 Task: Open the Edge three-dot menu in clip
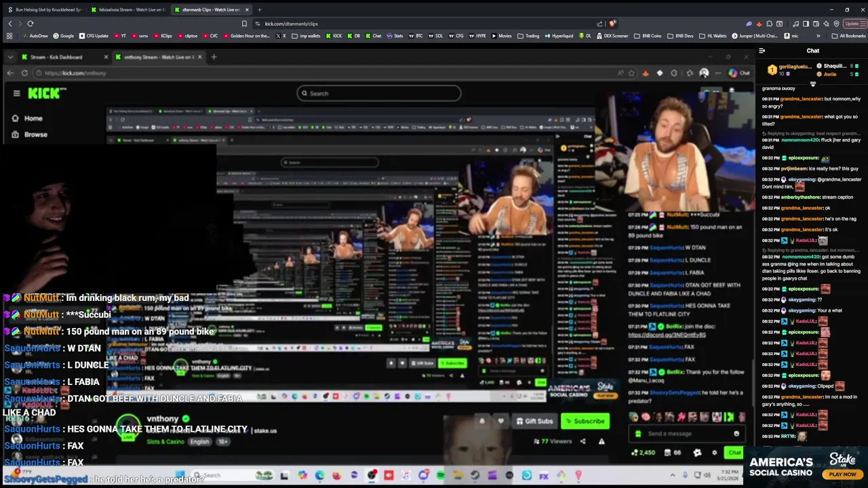click(x=718, y=73)
